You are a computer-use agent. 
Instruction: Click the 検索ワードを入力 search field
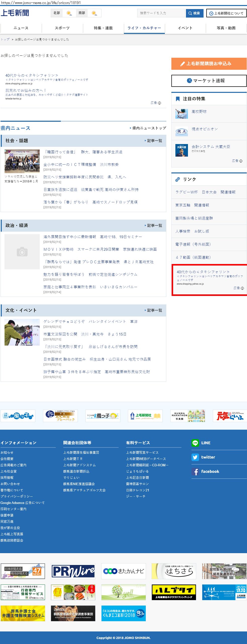tap(161, 13)
